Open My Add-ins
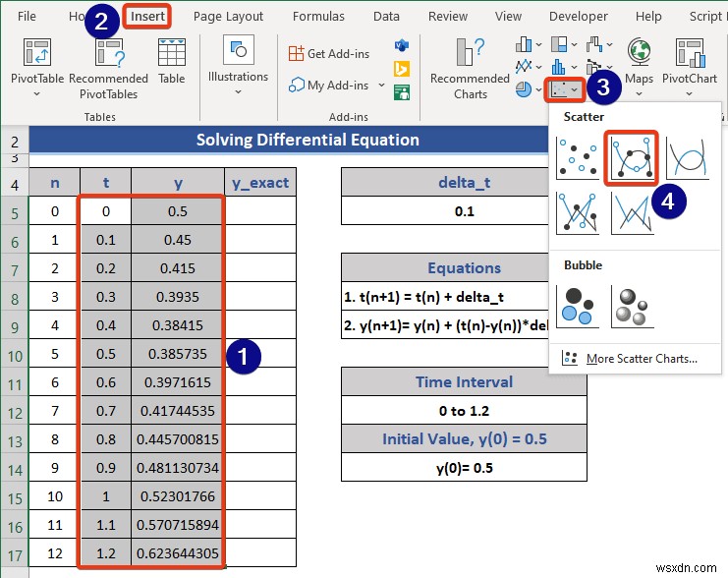Screen dimensions: 728x578 click(x=329, y=86)
